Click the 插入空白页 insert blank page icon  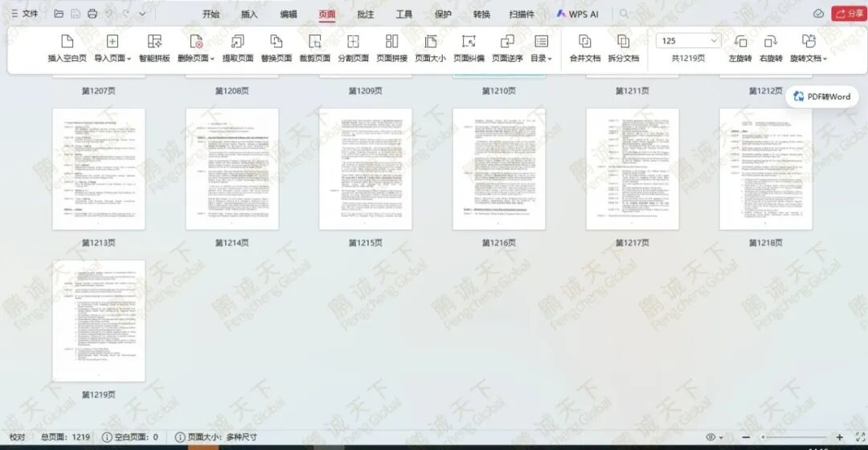tap(67, 42)
